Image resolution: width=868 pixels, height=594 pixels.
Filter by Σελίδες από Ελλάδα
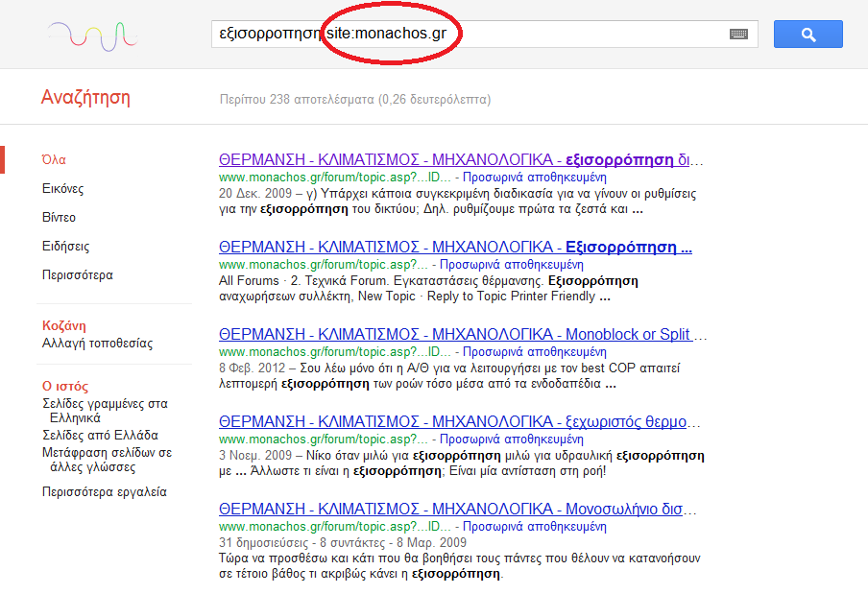click(x=100, y=436)
